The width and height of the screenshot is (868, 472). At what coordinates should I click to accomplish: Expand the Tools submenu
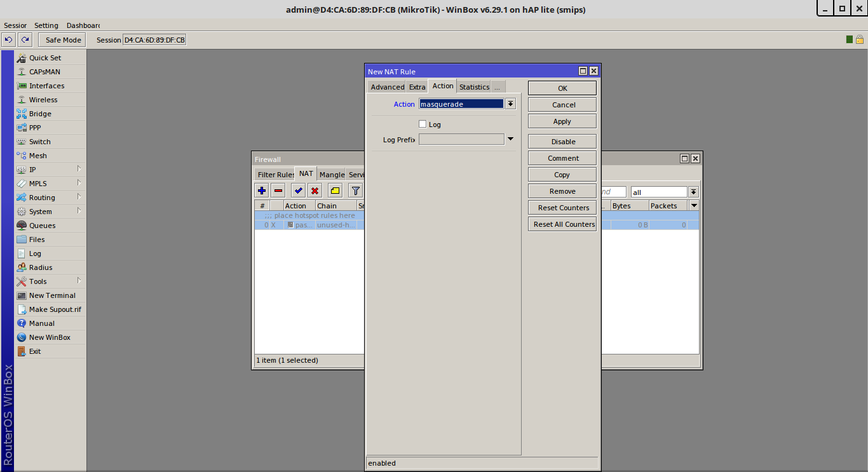coord(51,281)
